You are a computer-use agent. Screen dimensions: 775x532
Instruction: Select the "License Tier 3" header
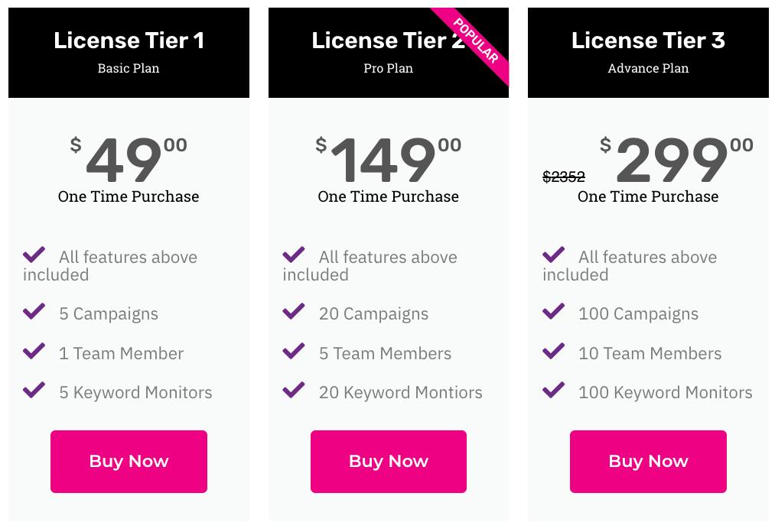click(648, 40)
